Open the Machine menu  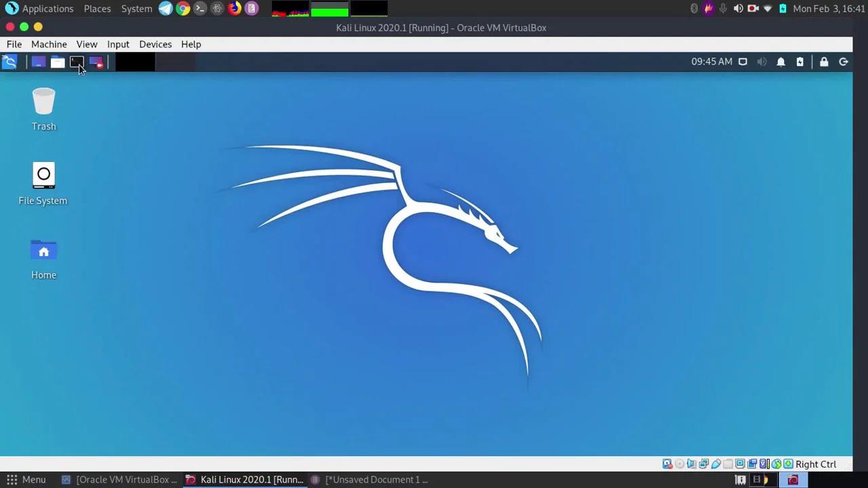(49, 44)
